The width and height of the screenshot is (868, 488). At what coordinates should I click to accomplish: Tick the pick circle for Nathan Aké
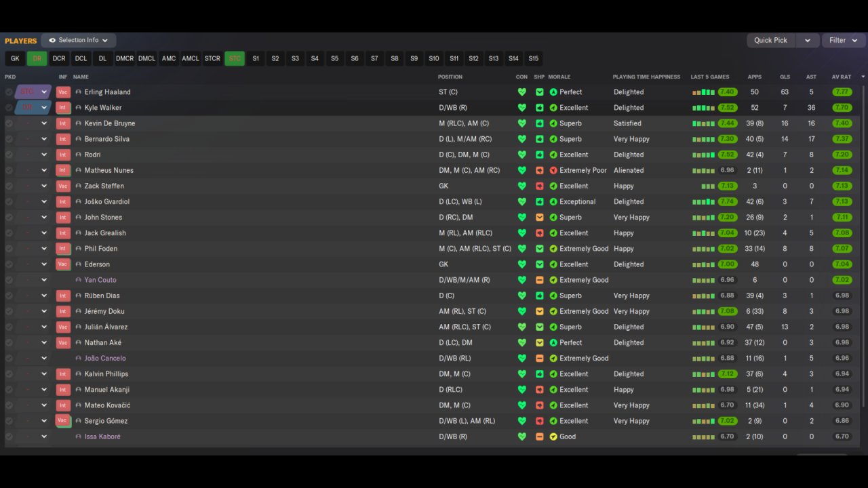tap(9, 342)
